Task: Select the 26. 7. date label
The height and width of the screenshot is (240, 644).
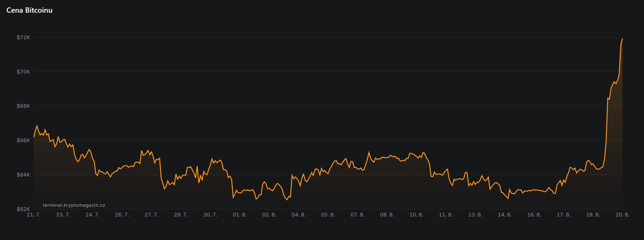Action: (x=122, y=215)
